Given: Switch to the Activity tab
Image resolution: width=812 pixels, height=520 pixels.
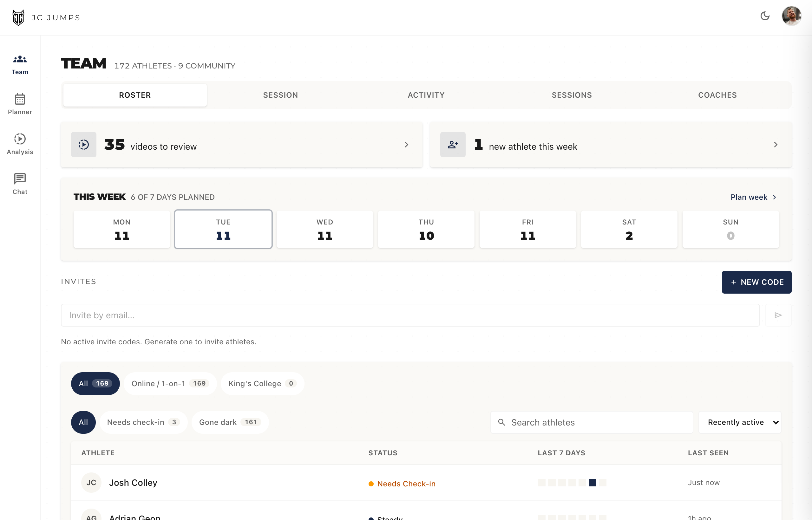Looking at the screenshot, I should click(426, 95).
